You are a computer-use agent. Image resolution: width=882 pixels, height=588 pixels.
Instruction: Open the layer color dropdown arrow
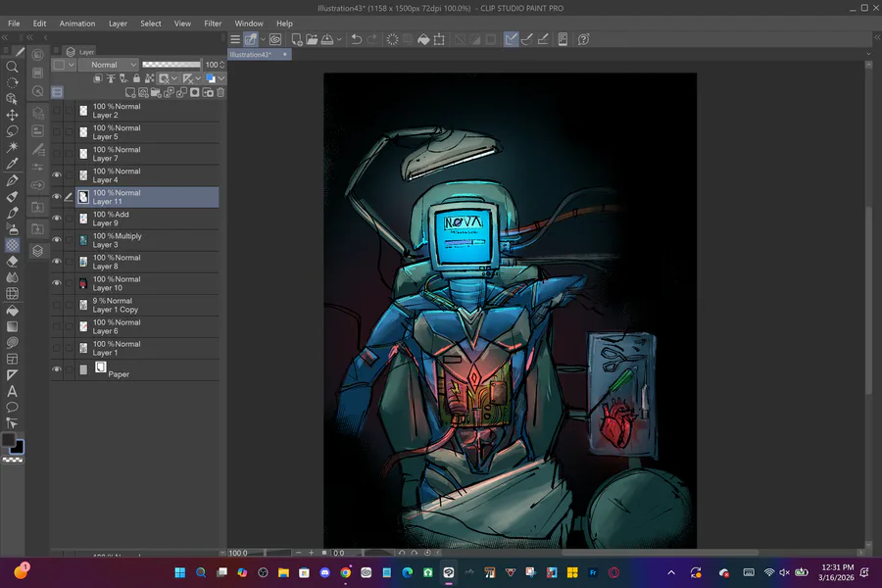click(221, 78)
